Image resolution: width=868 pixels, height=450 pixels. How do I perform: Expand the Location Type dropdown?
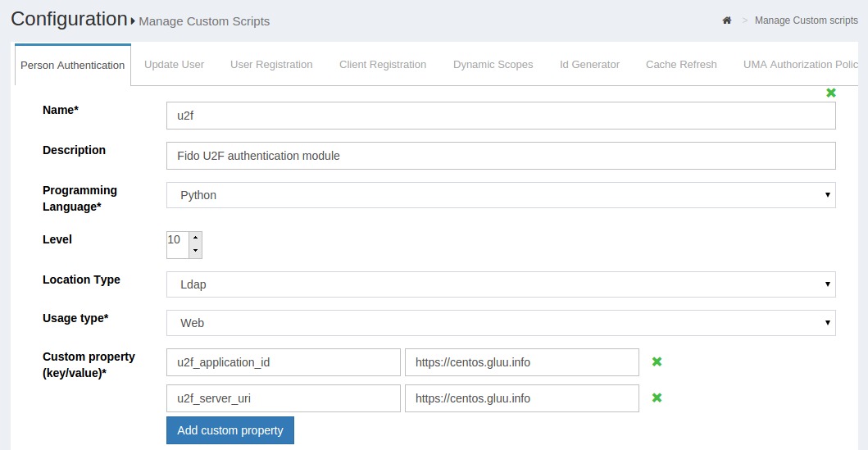pos(500,284)
